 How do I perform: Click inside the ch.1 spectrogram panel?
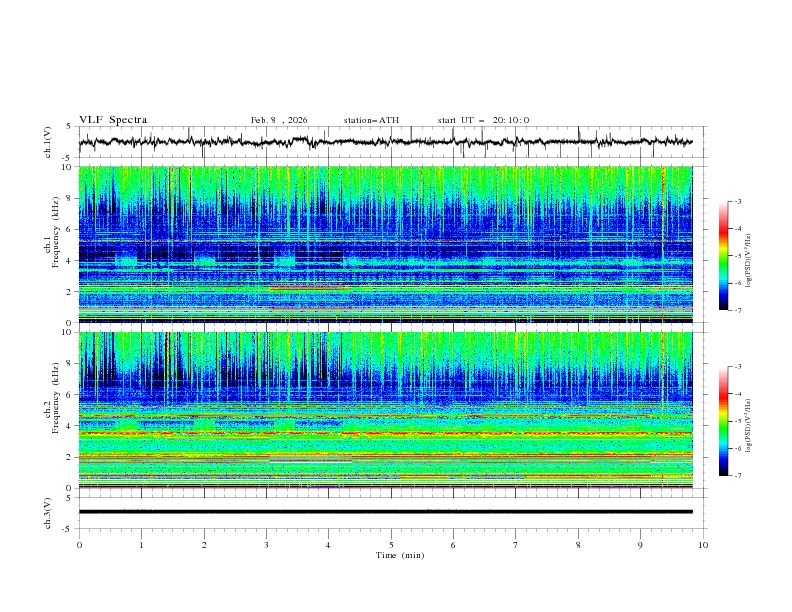[x=386, y=244]
